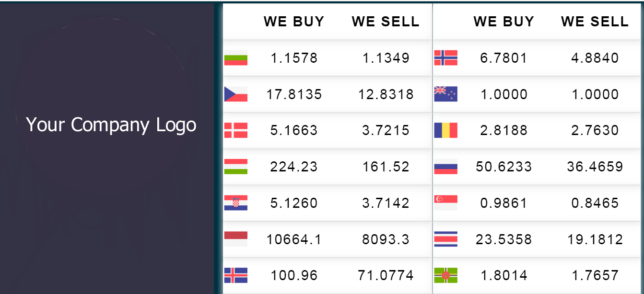Click the Croatian flag icon
The image size is (644, 294).
click(x=236, y=203)
